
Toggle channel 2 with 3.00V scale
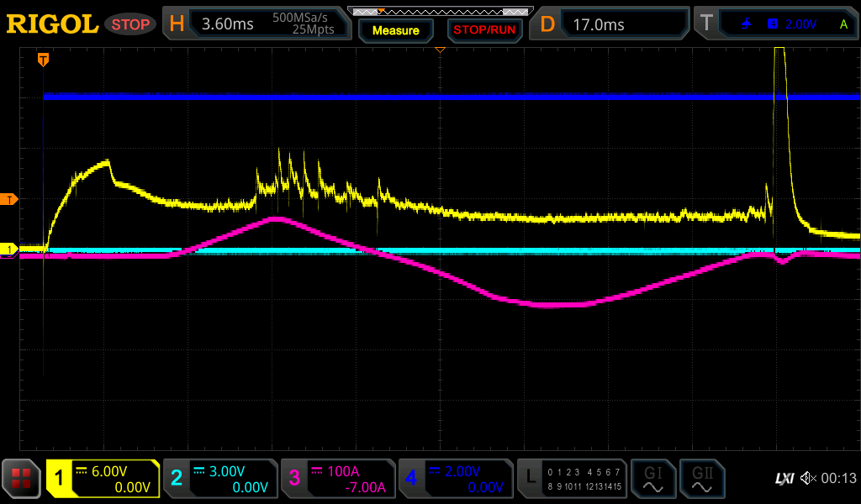(x=220, y=479)
